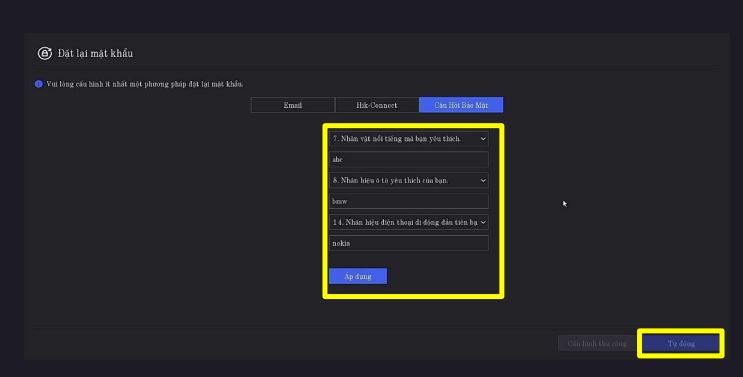The height and width of the screenshot is (377, 743).
Task: Click the answer field containing nokia
Action: click(x=409, y=243)
